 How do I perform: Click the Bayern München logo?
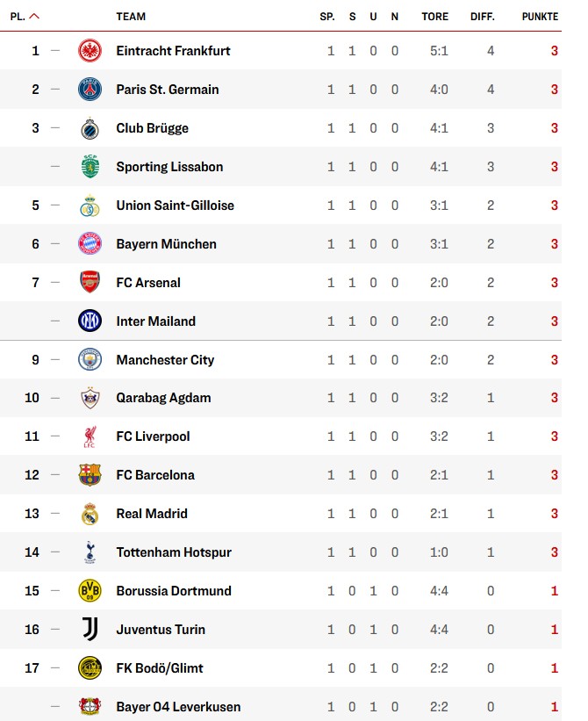pos(90,244)
